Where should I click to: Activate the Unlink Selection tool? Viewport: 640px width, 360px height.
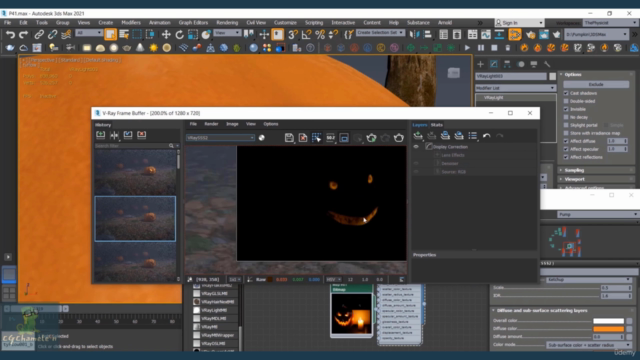point(52,35)
